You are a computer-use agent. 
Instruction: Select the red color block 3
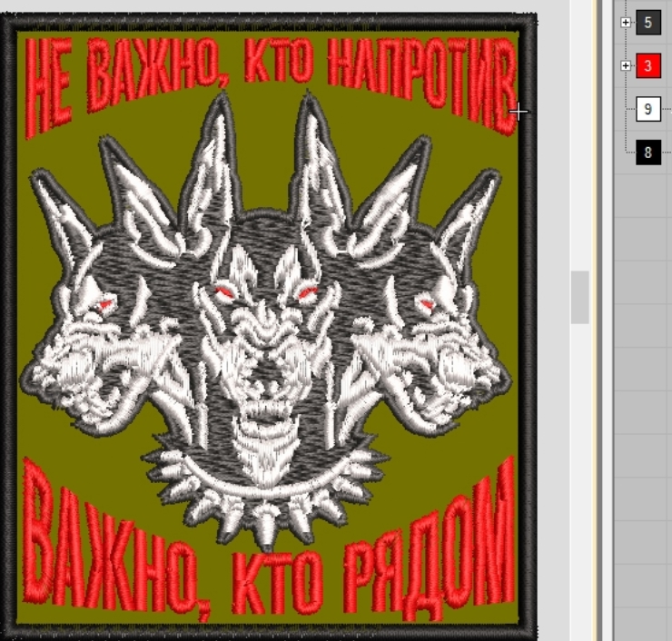[x=648, y=66]
